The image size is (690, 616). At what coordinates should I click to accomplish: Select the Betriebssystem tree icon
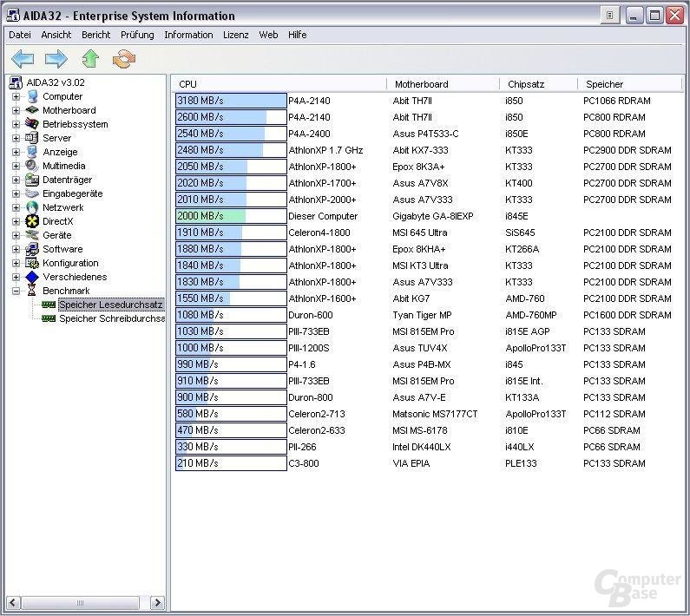32,124
